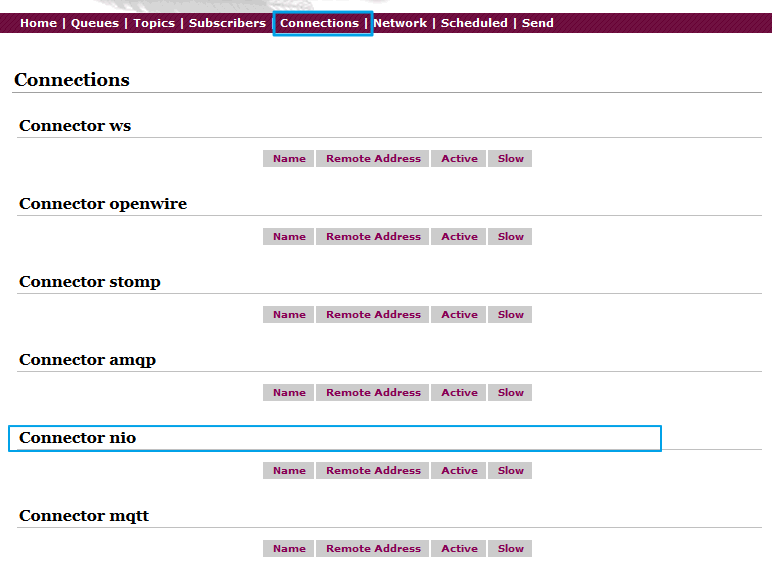This screenshot has width=772, height=565.
Task: Click Slow header under Connector mqtt
Action: pyautogui.click(x=510, y=548)
